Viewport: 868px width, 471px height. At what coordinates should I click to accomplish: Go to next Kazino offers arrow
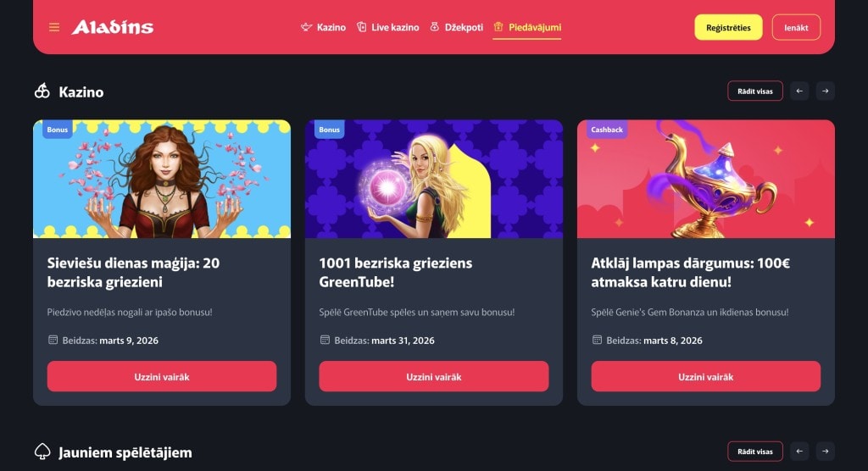[826, 91]
